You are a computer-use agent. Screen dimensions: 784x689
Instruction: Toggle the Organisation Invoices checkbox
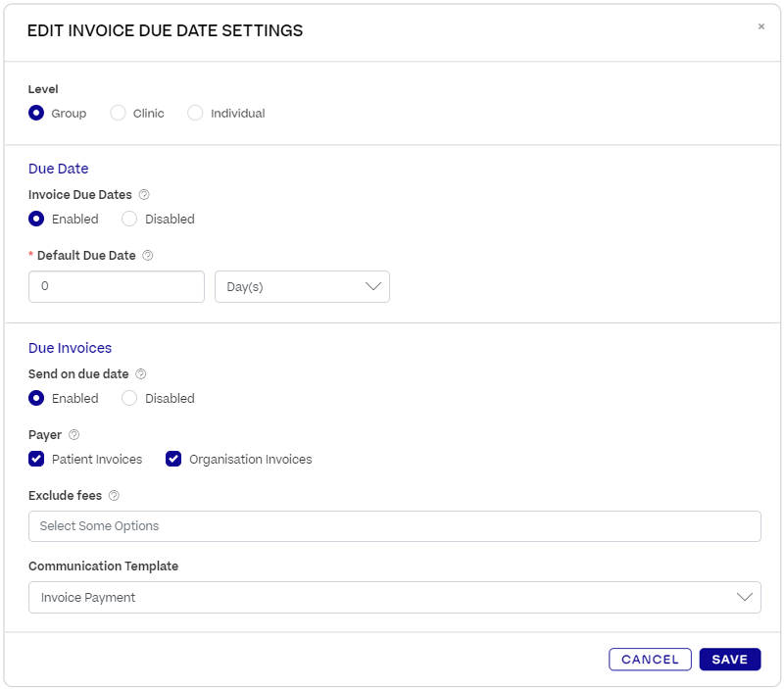[173, 459]
